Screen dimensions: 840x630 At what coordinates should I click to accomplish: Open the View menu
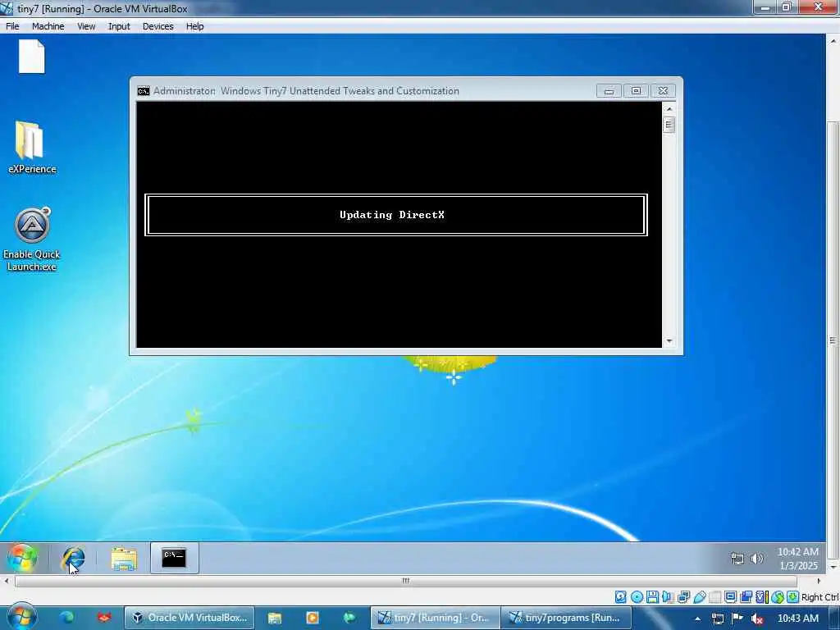pyautogui.click(x=85, y=26)
